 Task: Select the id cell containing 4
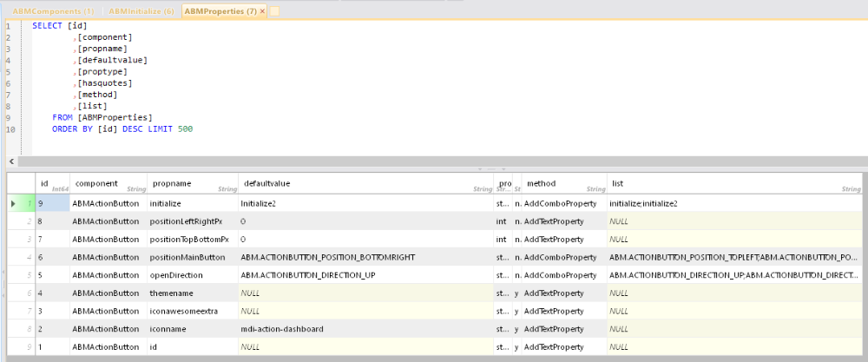[x=53, y=293]
